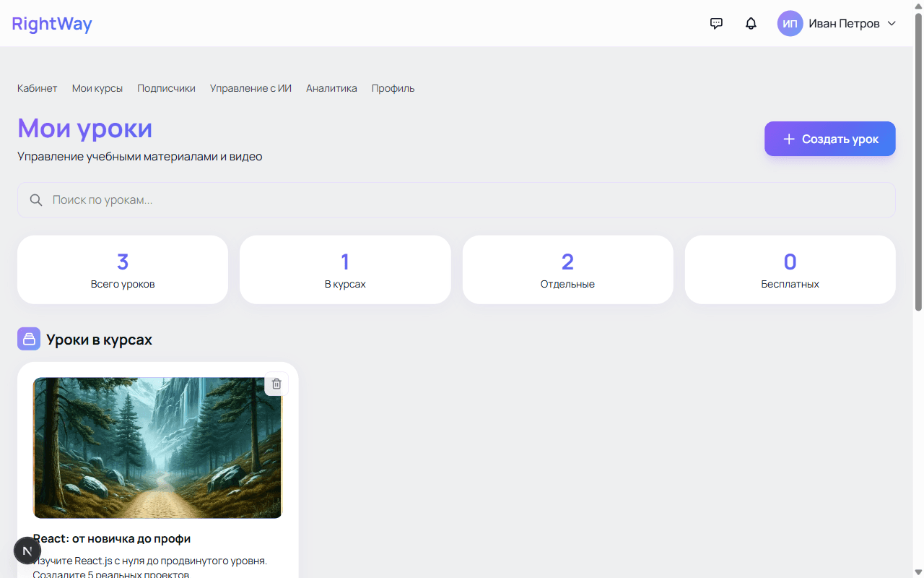Viewport: 924px width, 578px height.
Task: Click the Уроки в курсах section icon
Action: [x=29, y=339]
